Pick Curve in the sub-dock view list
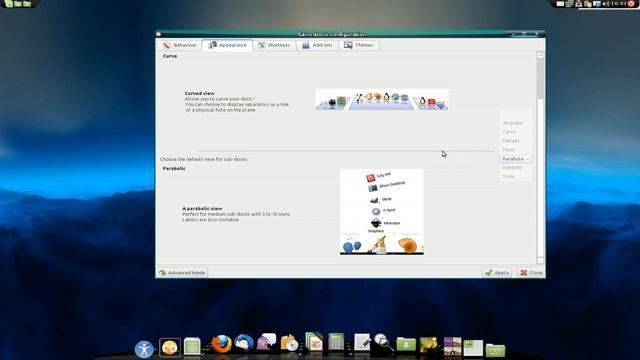The height and width of the screenshot is (360, 640). (509, 132)
